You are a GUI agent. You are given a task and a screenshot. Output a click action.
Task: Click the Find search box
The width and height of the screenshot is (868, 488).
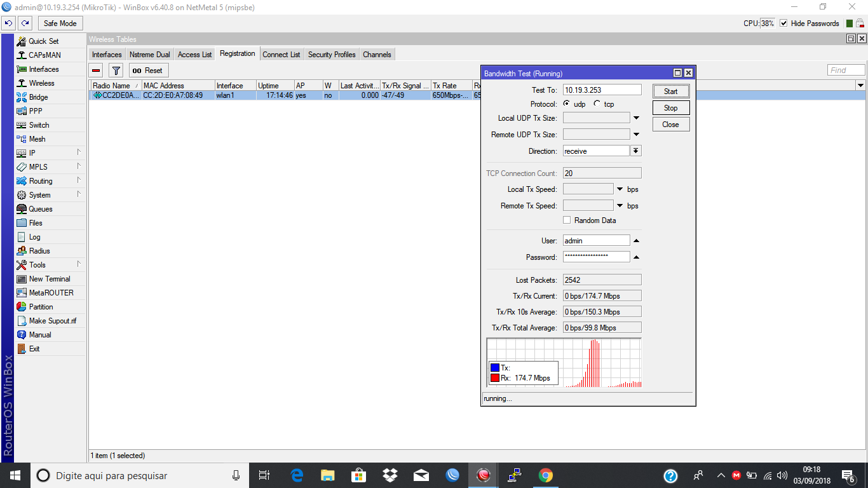(846, 71)
